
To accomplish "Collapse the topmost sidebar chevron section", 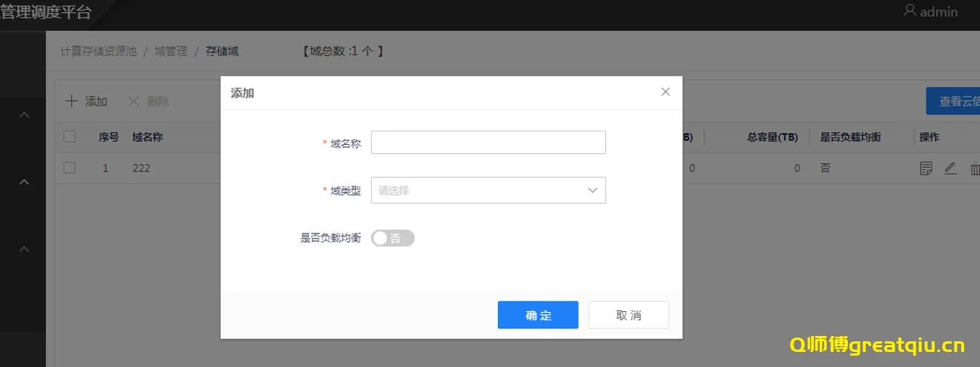I will point(24,115).
